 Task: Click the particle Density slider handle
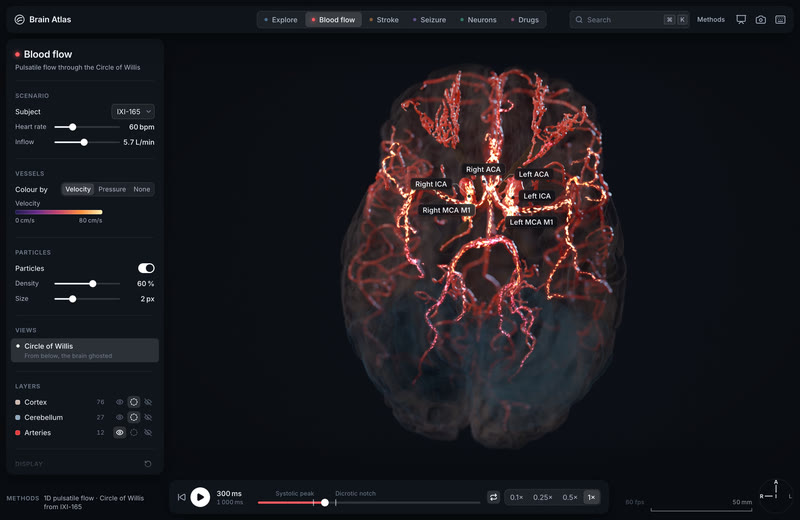tap(93, 283)
